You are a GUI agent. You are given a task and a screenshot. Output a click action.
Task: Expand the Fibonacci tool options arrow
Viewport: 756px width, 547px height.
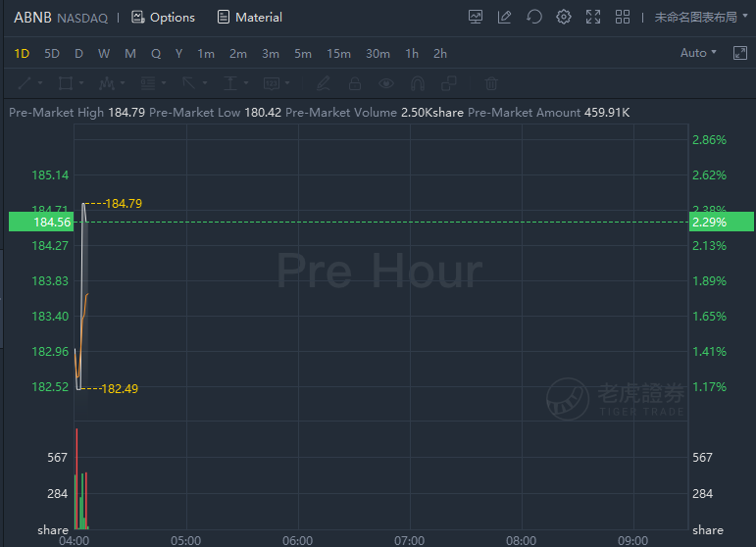coord(164,83)
